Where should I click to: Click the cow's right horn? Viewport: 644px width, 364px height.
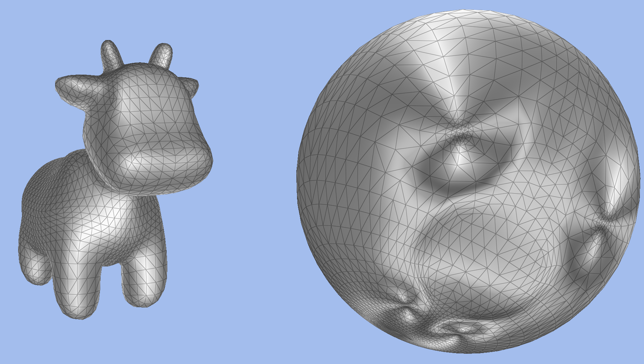point(162,55)
